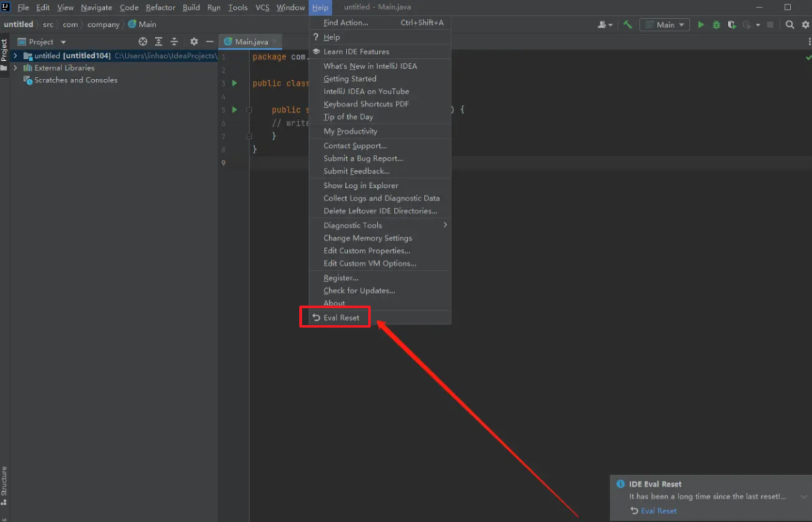Click the src breadcrumb in navigation bar
The width and height of the screenshot is (812, 522).
[x=48, y=25]
